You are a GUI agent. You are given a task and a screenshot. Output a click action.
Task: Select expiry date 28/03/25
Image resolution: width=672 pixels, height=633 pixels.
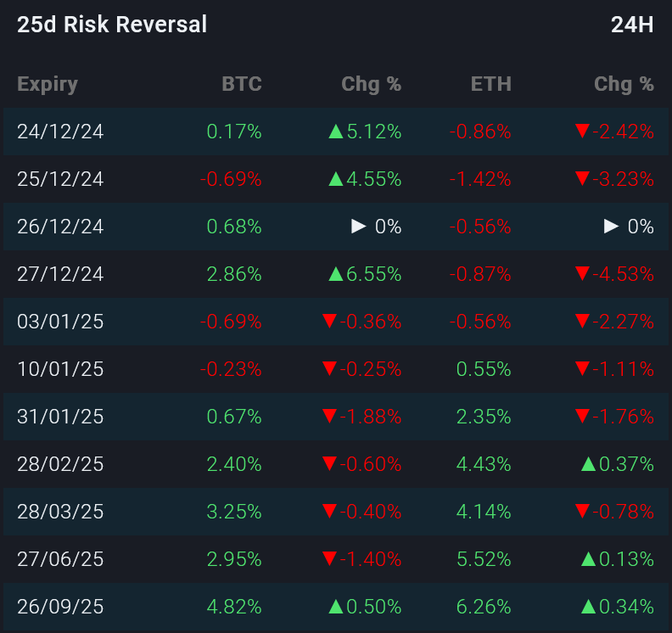tap(60, 513)
